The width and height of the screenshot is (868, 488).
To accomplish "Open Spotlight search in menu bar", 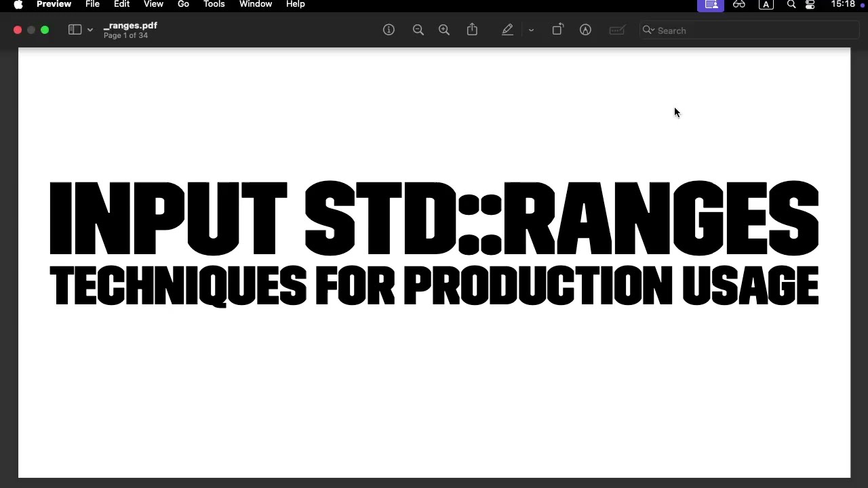I will pos(791,5).
